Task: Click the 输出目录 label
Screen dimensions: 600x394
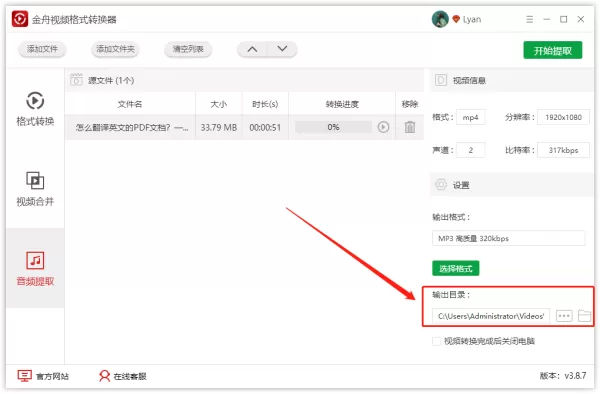Action: [x=451, y=295]
